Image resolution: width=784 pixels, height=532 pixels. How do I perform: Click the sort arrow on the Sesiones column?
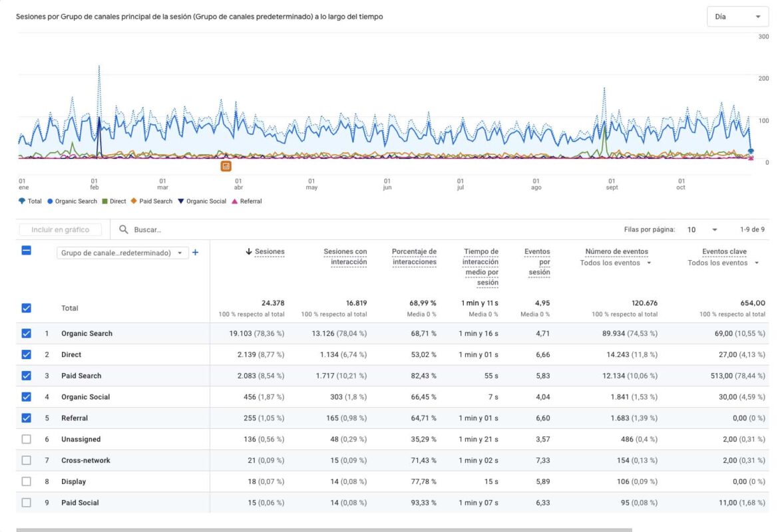(249, 251)
